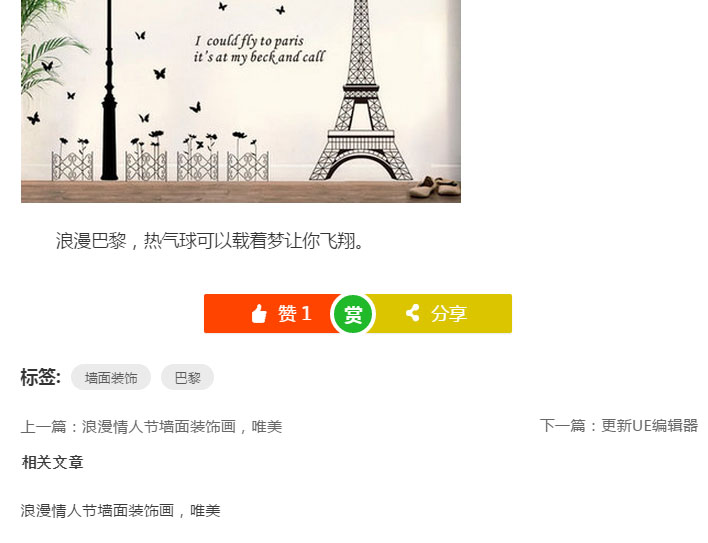Click the green plant in the image
The height and width of the screenshot is (543, 708).
(50, 50)
